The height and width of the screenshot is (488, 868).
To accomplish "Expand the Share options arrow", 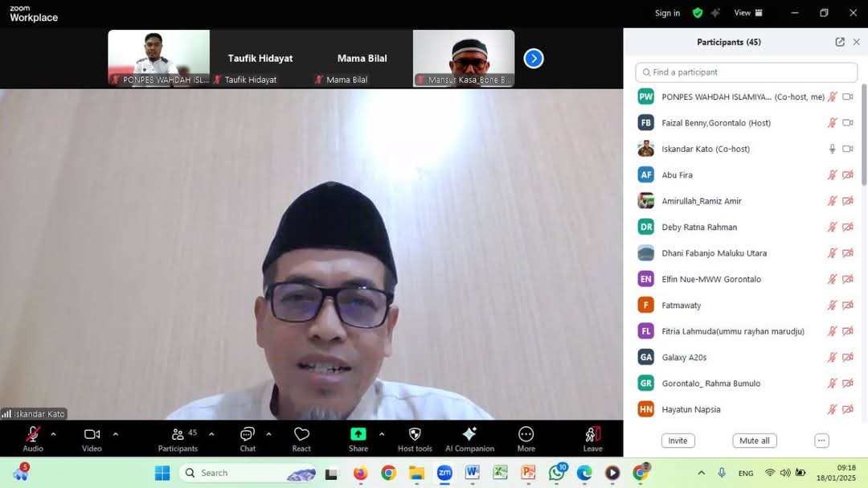I will (x=382, y=434).
